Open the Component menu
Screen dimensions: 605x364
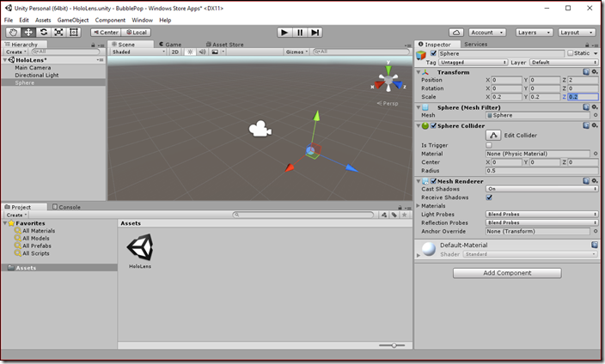click(110, 20)
